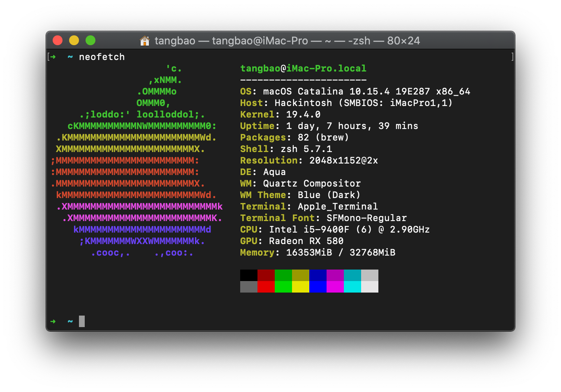The image size is (561, 392).
Task: Click the Intel i5-9400F CPU line
Action: 335,230
